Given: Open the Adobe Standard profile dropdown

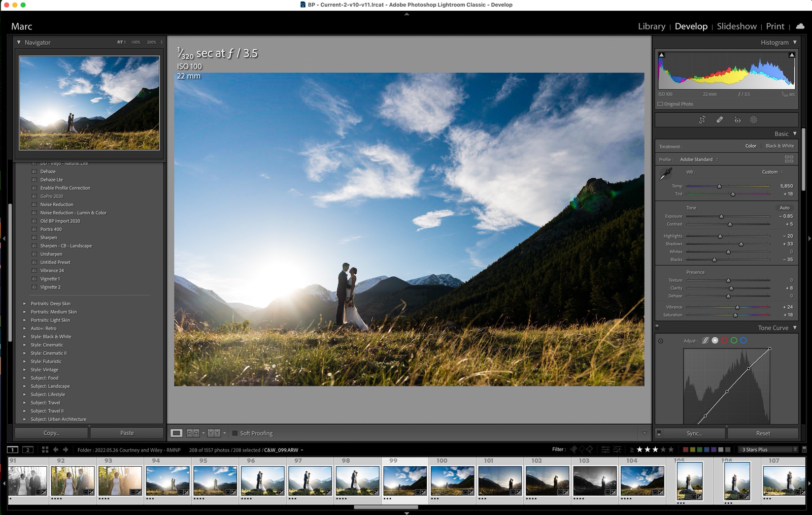Looking at the screenshot, I should 699,159.
